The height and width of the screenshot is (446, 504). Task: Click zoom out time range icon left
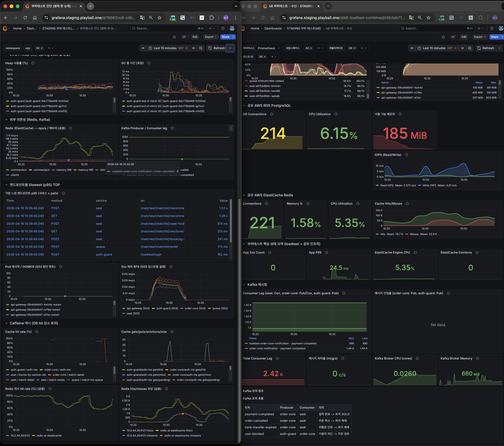tap(201, 48)
